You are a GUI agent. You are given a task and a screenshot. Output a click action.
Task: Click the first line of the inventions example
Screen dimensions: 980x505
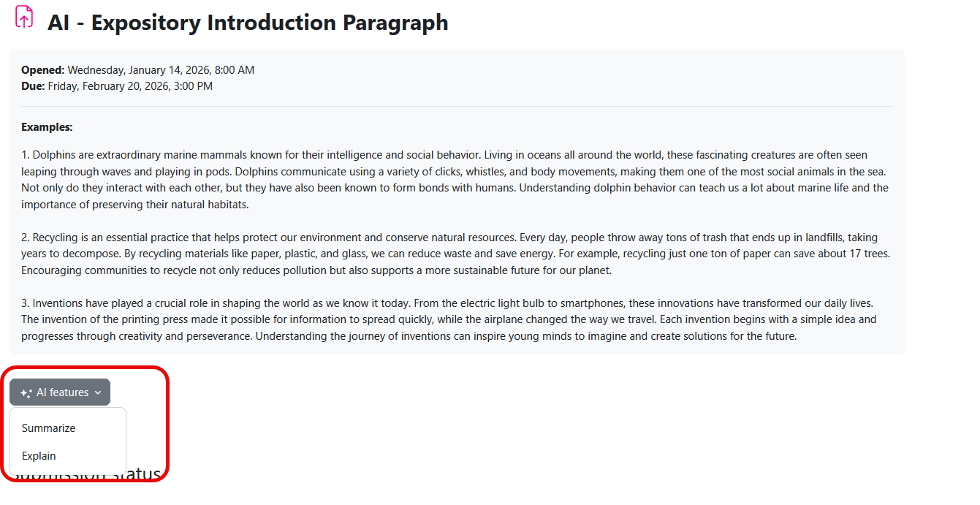pyautogui.click(x=447, y=303)
